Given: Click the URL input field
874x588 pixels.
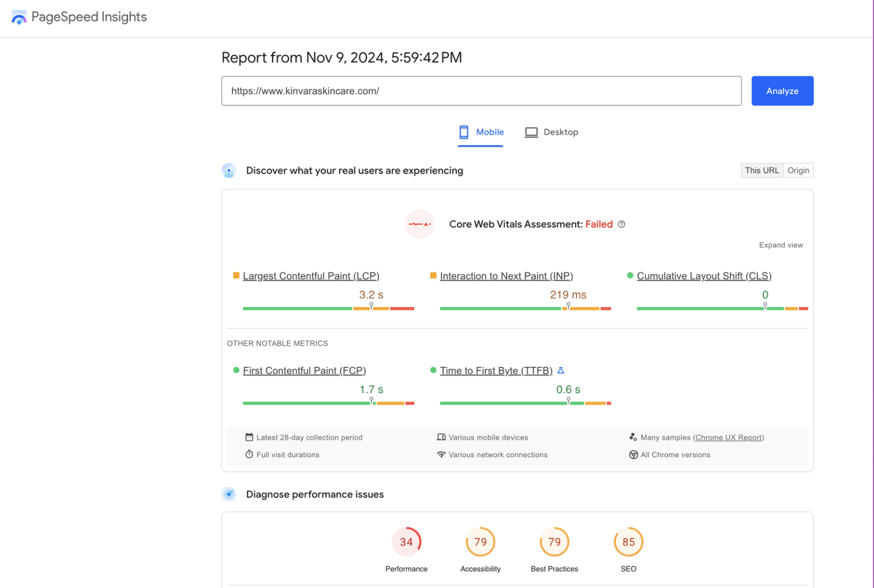Looking at the screenshot, I should [x=481, y=91].
